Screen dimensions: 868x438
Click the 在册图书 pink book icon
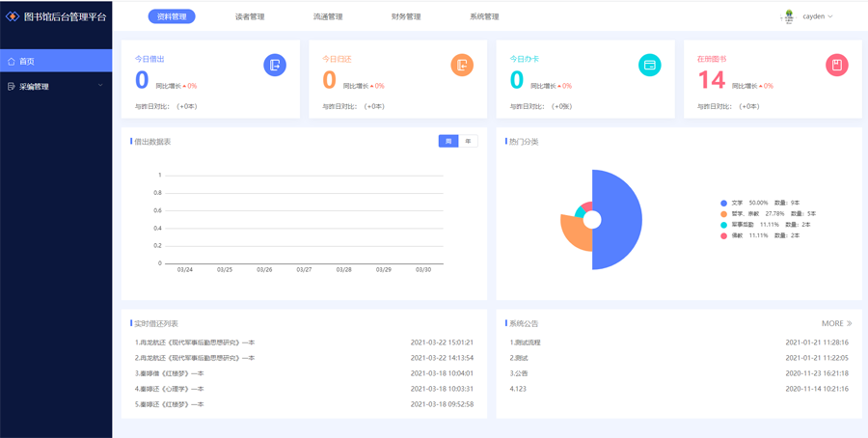tap(836, 65)
